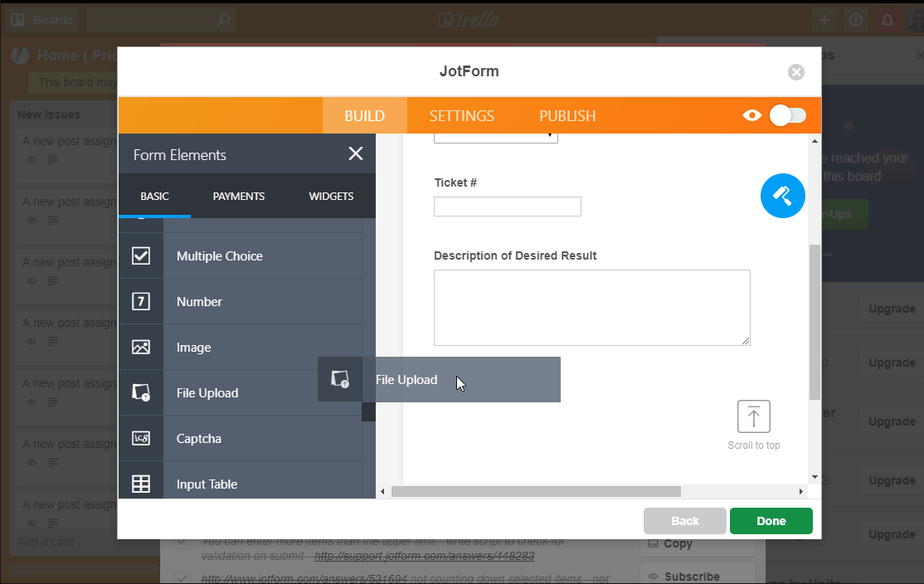This screenshot has height=584, width=924.
Task: Click the preview eye icon
Action: (752, 116)
